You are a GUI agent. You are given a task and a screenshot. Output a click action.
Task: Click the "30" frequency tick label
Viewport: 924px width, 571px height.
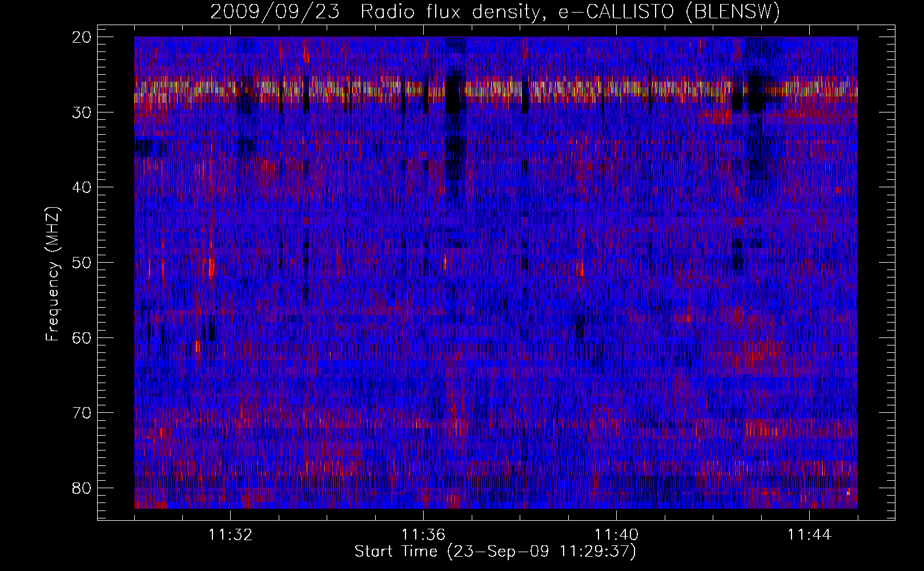coord(82,112)
